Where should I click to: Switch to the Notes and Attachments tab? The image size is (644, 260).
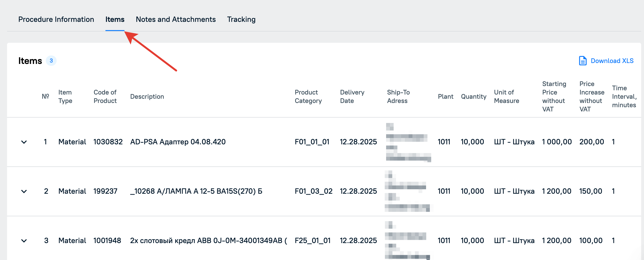175,19
